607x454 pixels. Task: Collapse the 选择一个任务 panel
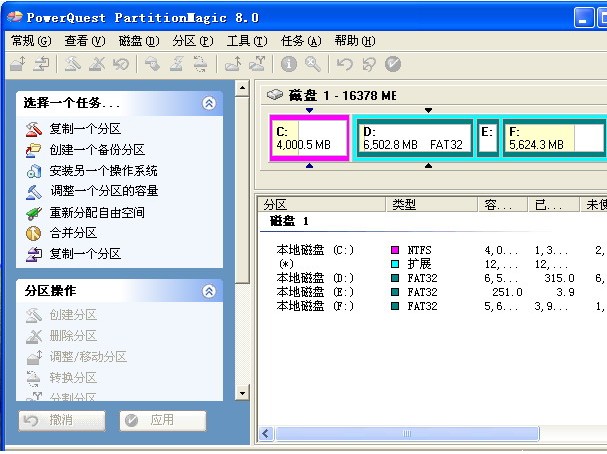tap(209, 103)
